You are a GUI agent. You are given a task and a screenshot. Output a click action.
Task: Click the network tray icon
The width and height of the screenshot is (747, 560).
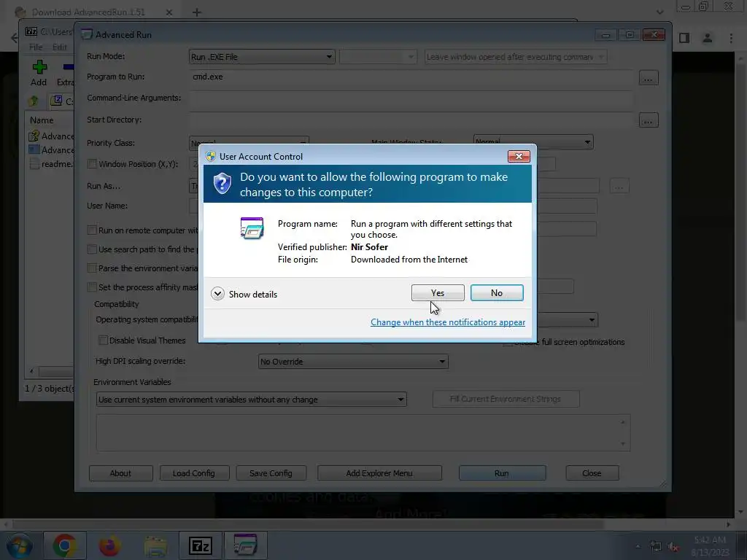pos(656,547)
